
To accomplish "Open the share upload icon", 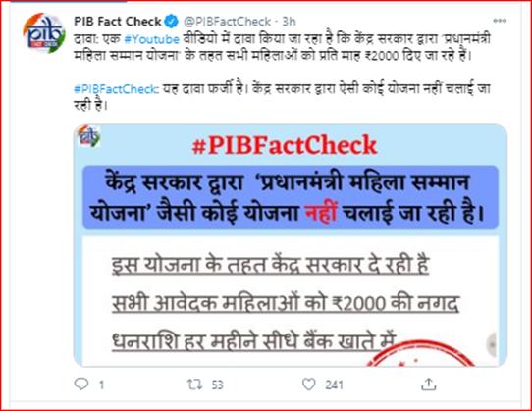I will point(429,385).
